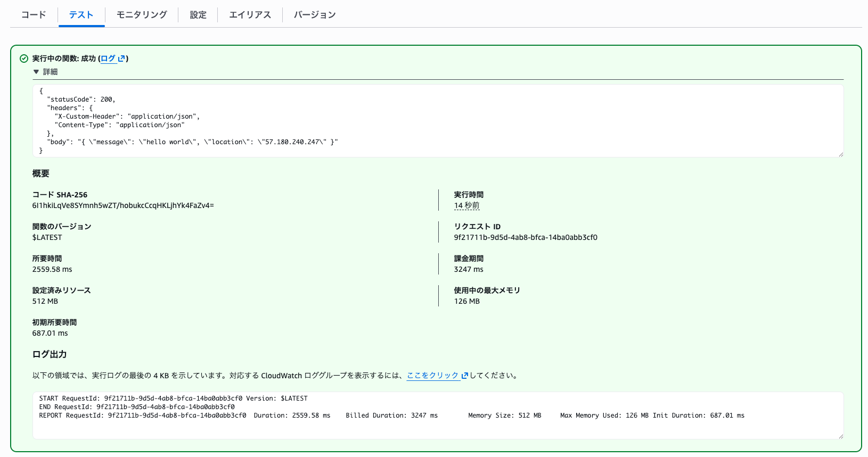Grab the JSON response box resize handle
Image resolution: width=868 pixels, height=457 pixels.
click(840, 154)
